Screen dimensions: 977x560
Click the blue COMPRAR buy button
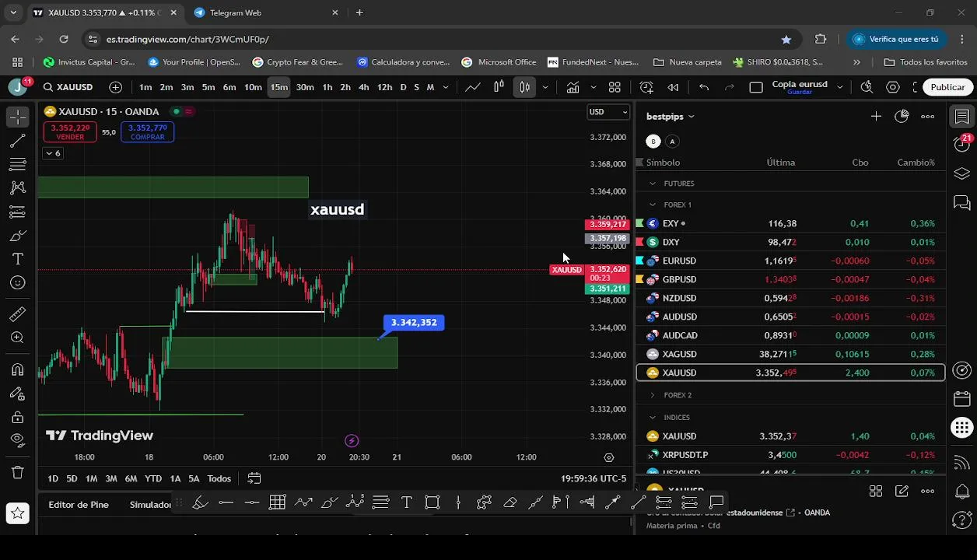(147, 132)
